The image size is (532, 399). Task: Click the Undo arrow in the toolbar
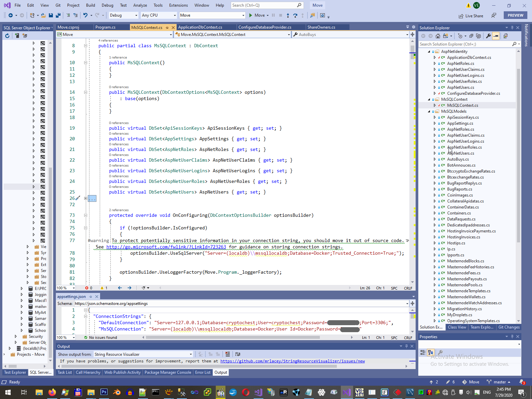click(x=85, y=15)
